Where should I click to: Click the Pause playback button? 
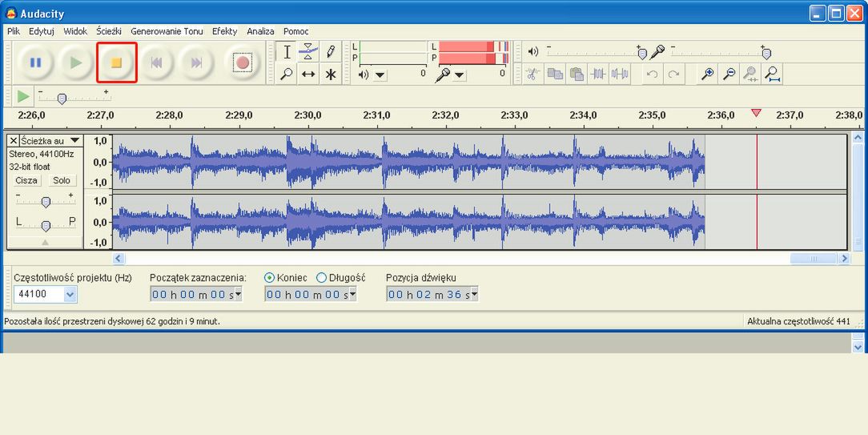point(35,62)
